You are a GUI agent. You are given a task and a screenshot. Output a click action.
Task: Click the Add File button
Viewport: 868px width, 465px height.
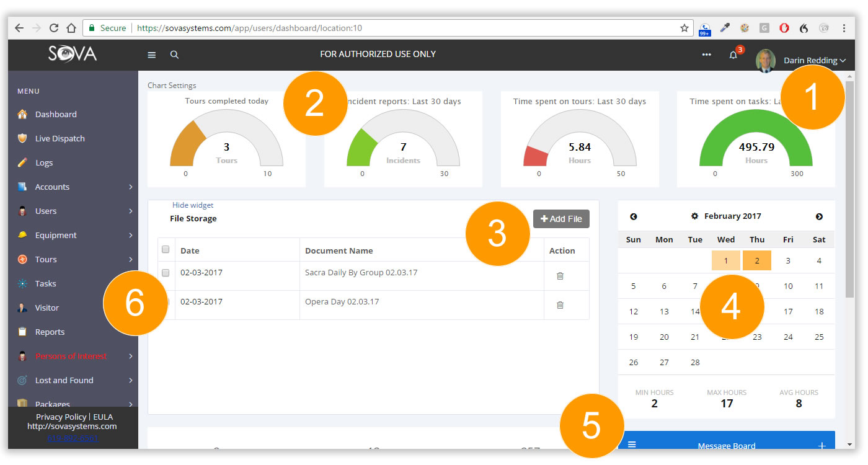[561, 219]
